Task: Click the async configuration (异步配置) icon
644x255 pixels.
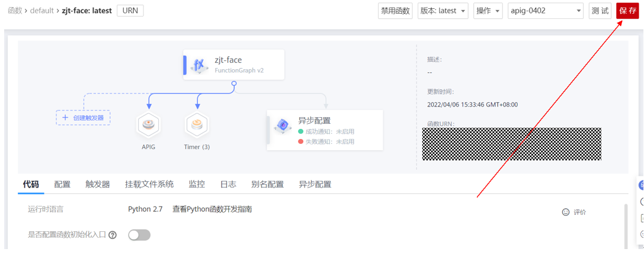Action: click(283, 125)
